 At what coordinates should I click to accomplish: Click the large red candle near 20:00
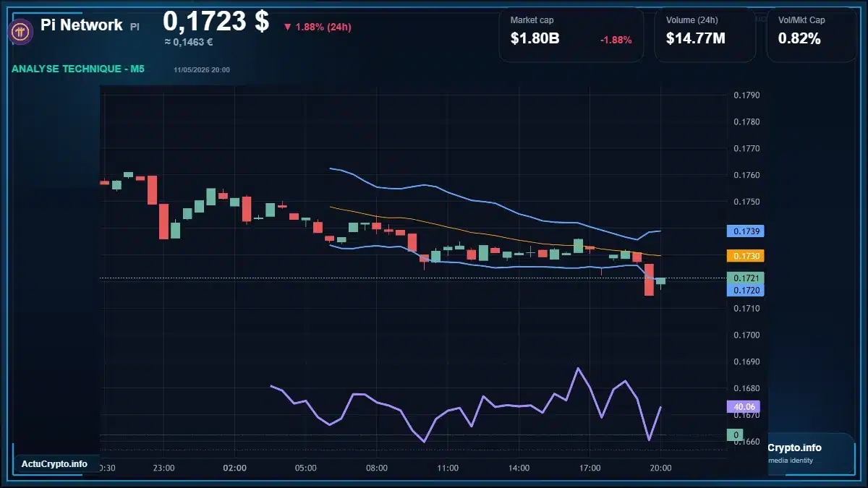649,279
